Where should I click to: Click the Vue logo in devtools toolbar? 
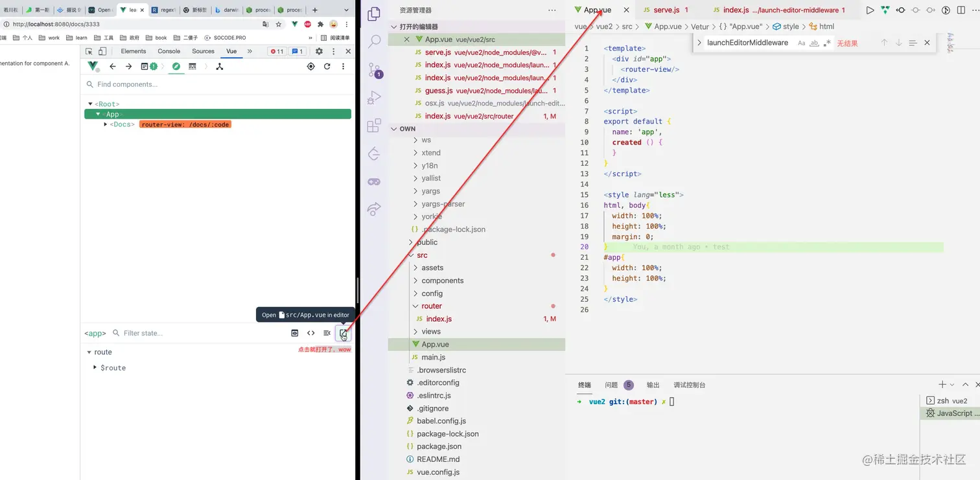point(93,66)
